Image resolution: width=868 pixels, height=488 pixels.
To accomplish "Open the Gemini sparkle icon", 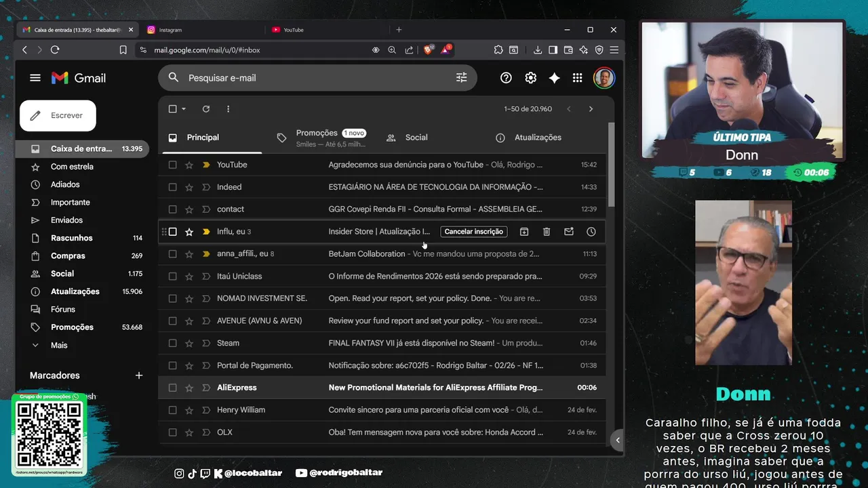I will 554,78.
